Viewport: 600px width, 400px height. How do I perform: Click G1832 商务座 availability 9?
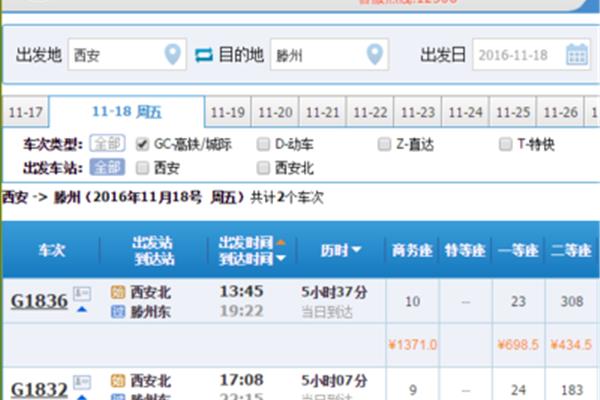(413, 390)
